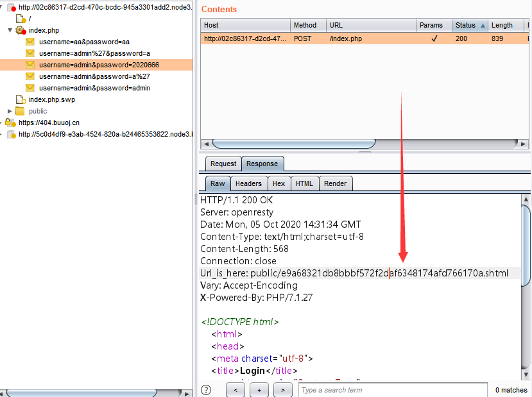The height and width of the screenshot is (397, 532).
Task: Sort contents by Method column
Action: click(308, 25)
